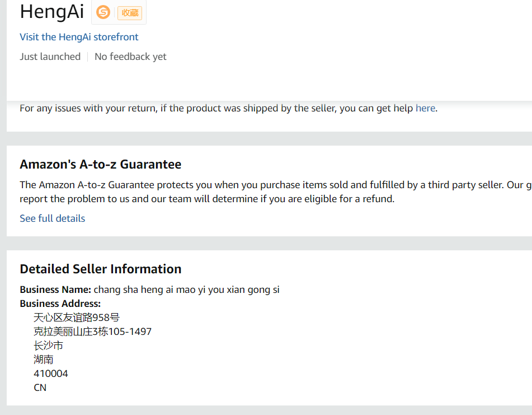Click the orange S extension icon

pyautogui.click(x=103, y=12)
